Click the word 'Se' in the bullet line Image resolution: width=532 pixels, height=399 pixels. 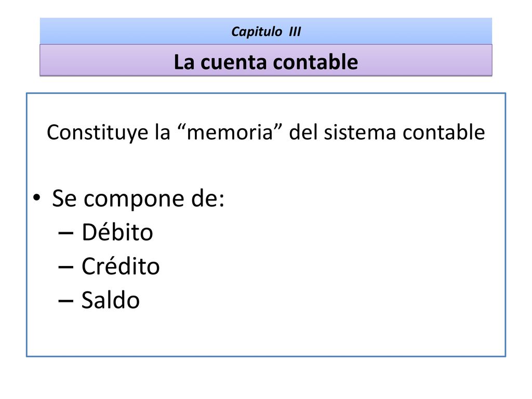pyautogui.click(x=64, y=198)
